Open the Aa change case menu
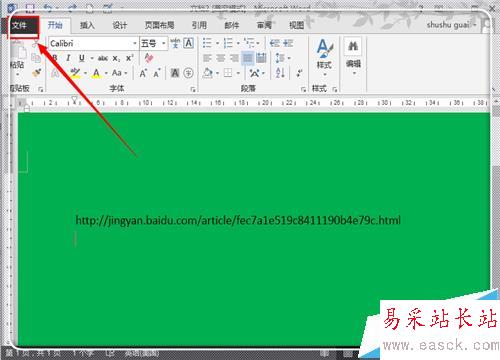Screen dimensions: 500x360 coord(119,73)
